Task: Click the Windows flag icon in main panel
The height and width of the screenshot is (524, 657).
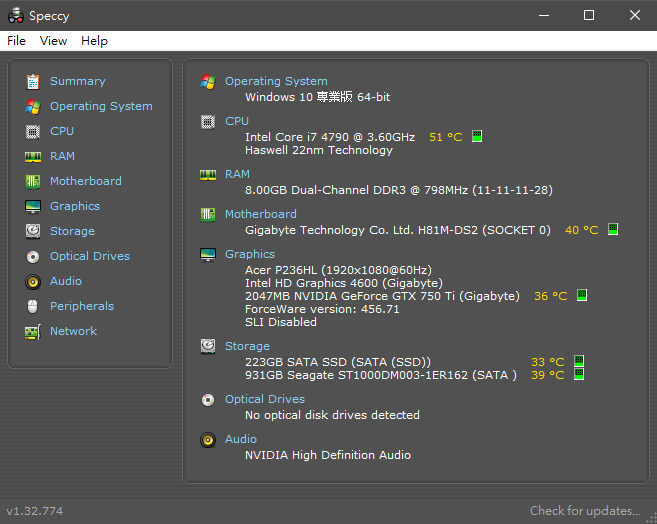Action: coord(208,82)
